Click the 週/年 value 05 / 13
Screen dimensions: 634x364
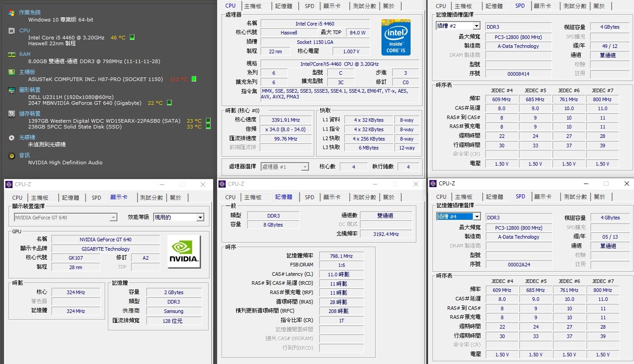609,237
